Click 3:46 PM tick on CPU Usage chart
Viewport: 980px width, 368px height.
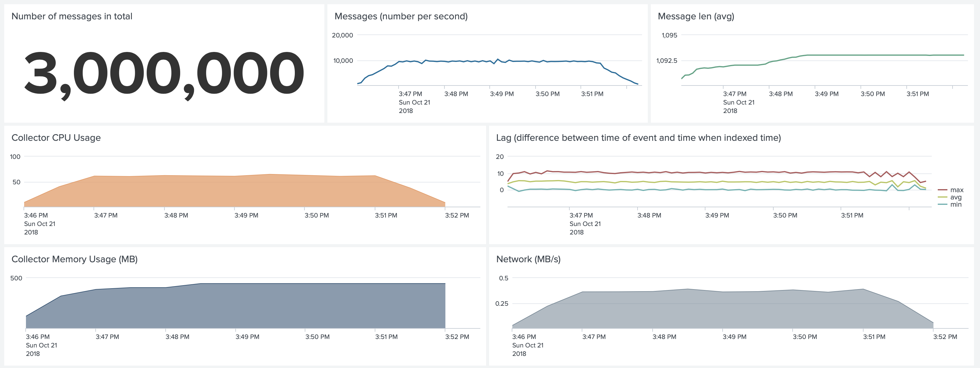[x=36, y=215]
